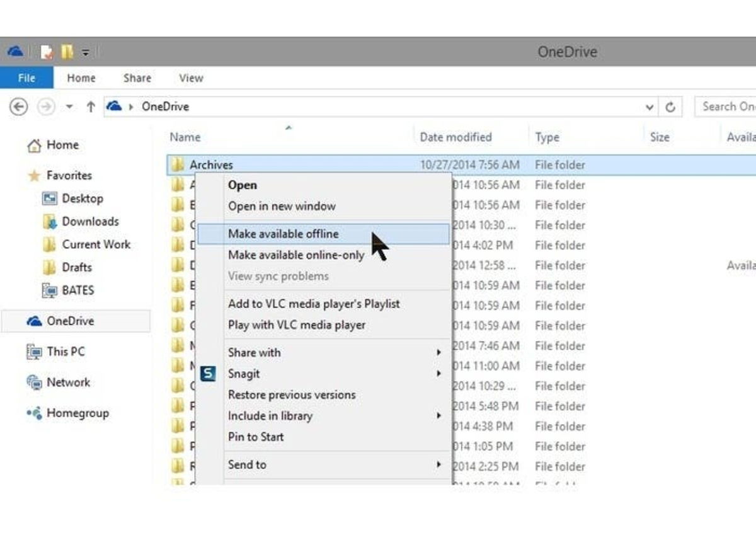Open Desktop under Favorites
The height and width of the screenshot is (540, 756).
[83, 198]
